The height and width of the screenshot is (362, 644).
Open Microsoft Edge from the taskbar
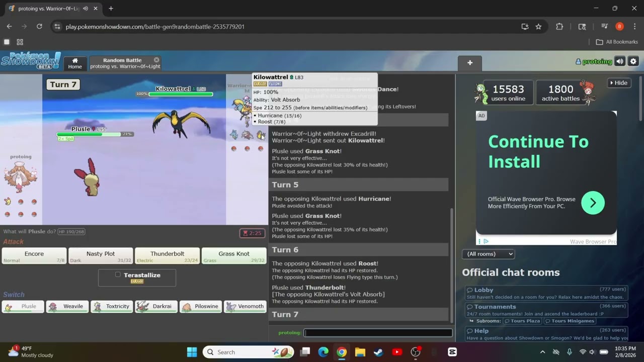(323, 352)
